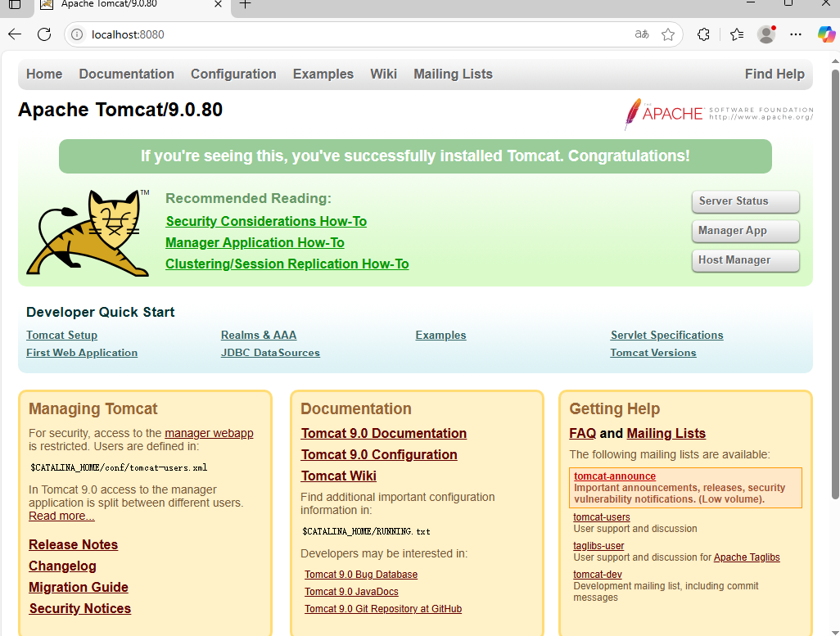Open Tomcat 9.0 JavaDocs link
The width and height of the screenshot is (840, 636).
351,592
